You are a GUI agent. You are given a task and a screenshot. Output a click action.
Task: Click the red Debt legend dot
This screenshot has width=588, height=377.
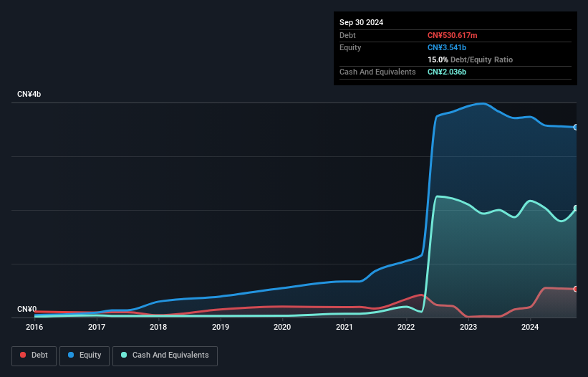click(x=23, y=355)
